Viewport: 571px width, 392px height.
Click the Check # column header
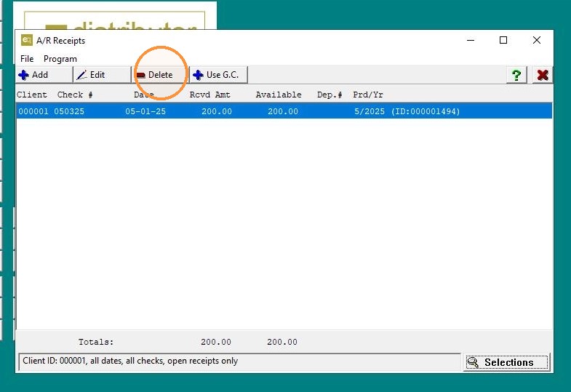point(75,95)
